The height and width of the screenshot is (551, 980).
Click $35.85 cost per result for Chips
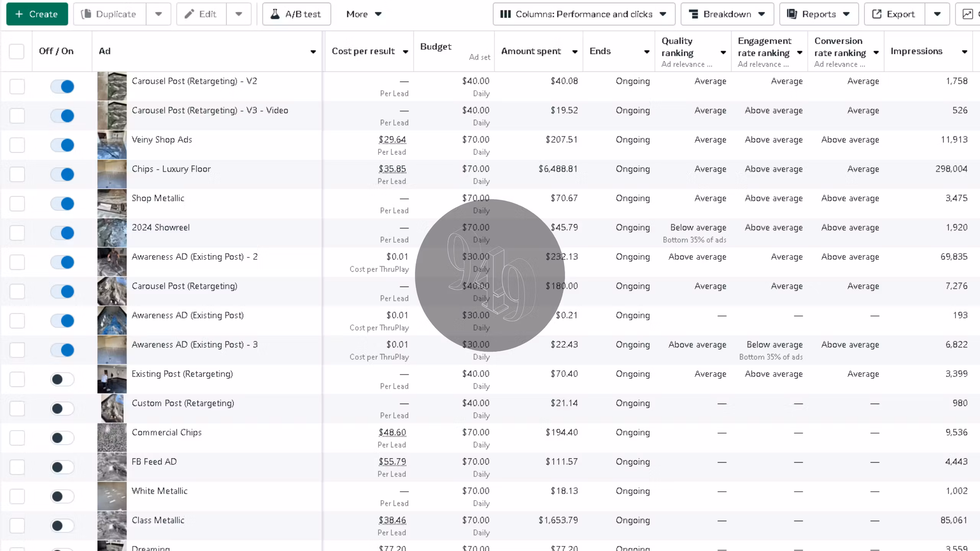(392, 169)
